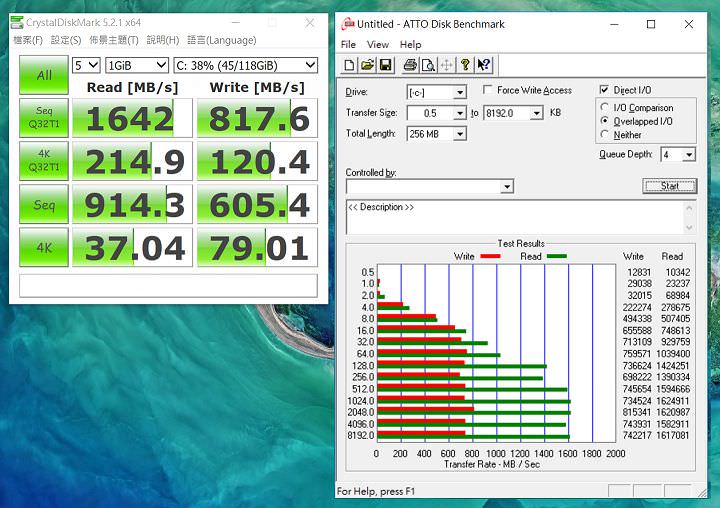The width and height of the screenshot is (720, 508).
Task: Open the View menu in ATTO
Action: click(x=378, y=45)
